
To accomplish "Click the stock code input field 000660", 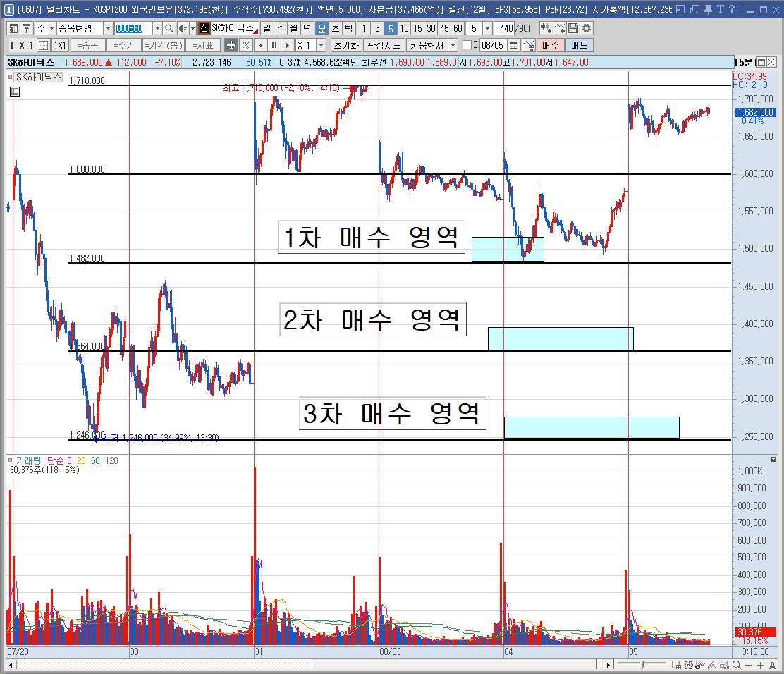I will coord(133,28).
